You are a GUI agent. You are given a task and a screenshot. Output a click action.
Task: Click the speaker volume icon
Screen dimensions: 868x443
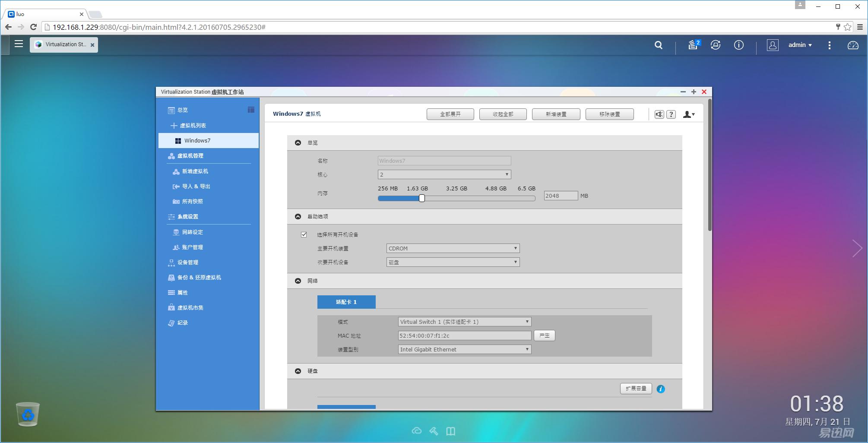tap(659, 114)
